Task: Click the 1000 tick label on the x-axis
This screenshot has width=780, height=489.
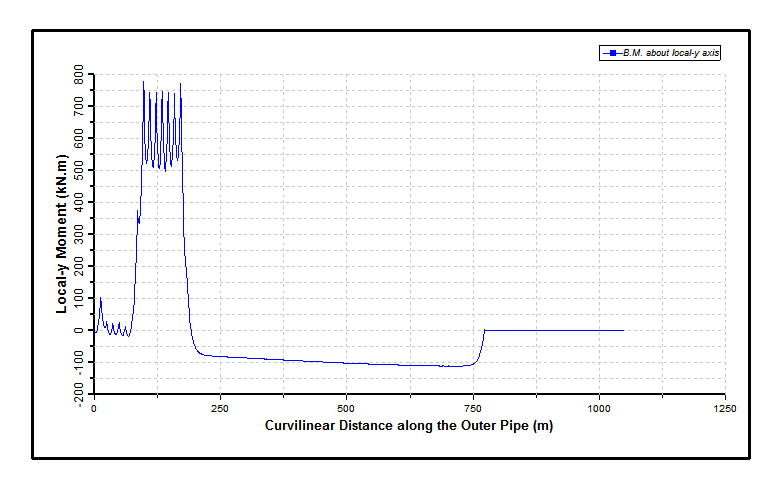Action: [598, 409]
